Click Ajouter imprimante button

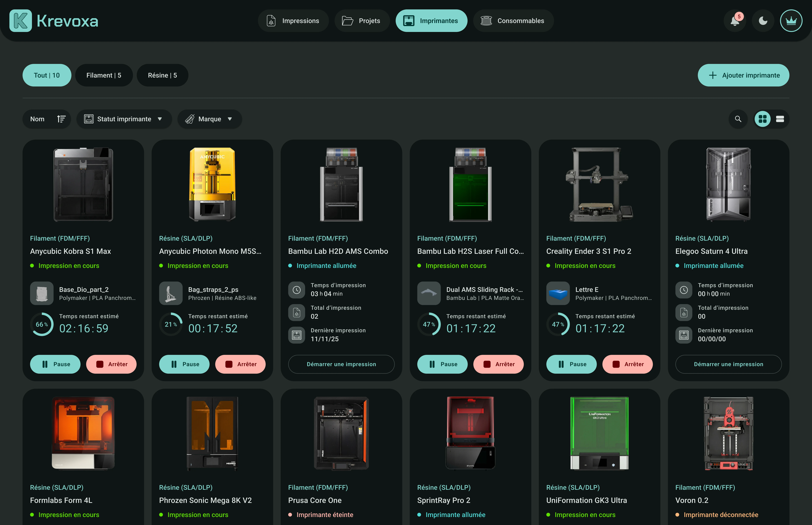[743, 75]
